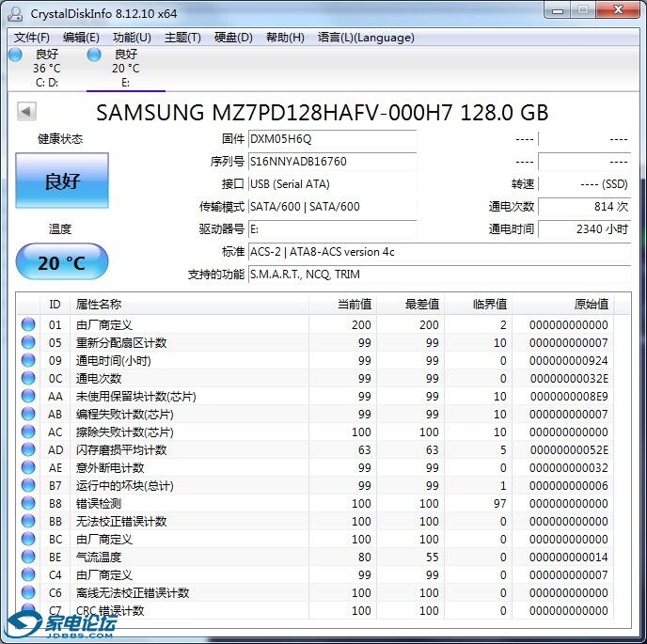647x644 pixels.
Task: Click the status icon for 未使用保留块计数(芯片)
Action: (x=28, y=396)
